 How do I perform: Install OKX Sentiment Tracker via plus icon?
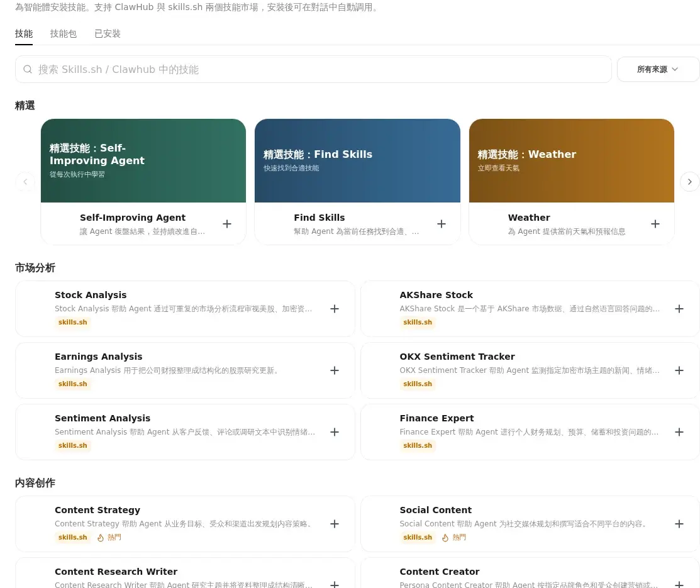[x=679, y=370]
